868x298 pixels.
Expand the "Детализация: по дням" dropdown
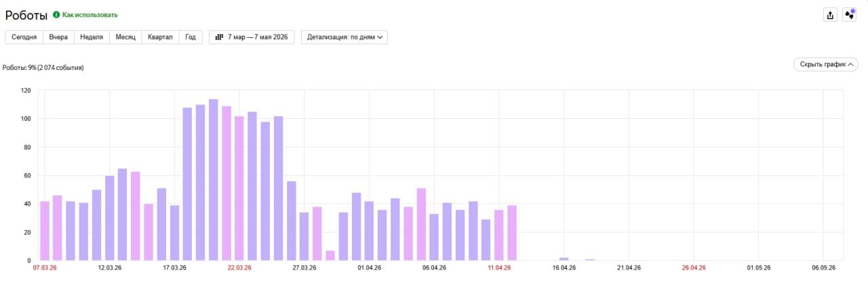coord(344,37)
